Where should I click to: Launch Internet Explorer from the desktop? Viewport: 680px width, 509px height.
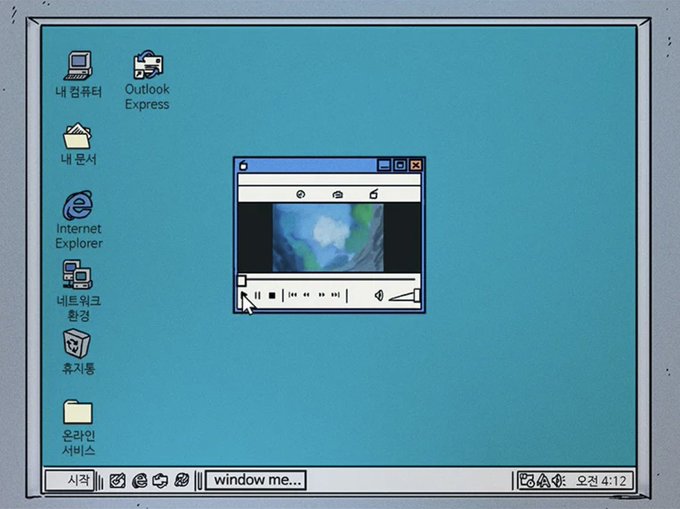click(78, 219)
